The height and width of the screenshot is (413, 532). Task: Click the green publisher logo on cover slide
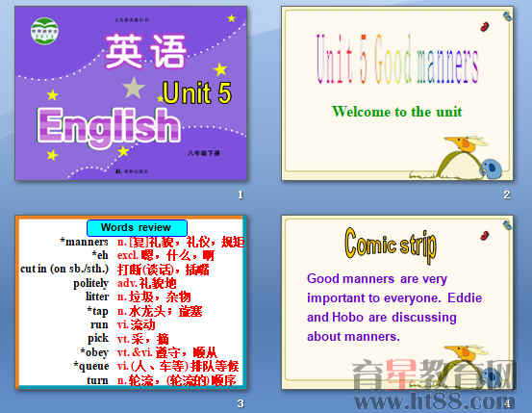[44, 32]
